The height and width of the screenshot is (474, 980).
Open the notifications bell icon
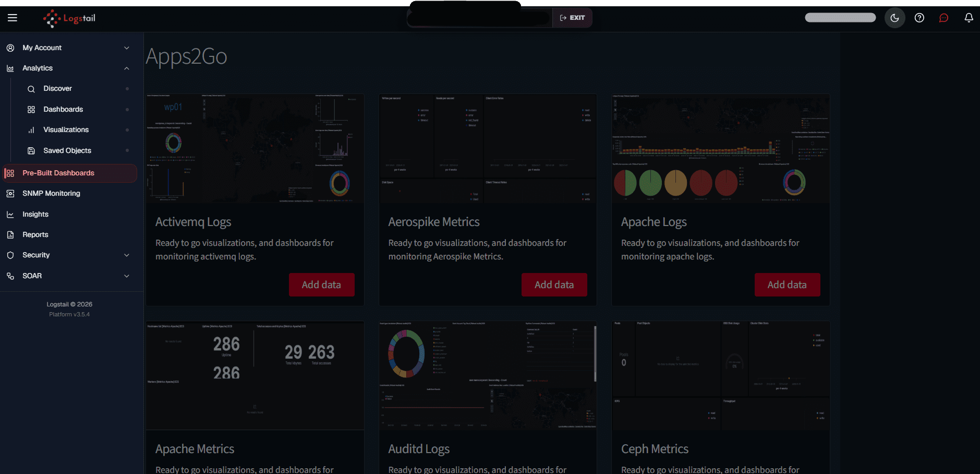pos(969,18)
